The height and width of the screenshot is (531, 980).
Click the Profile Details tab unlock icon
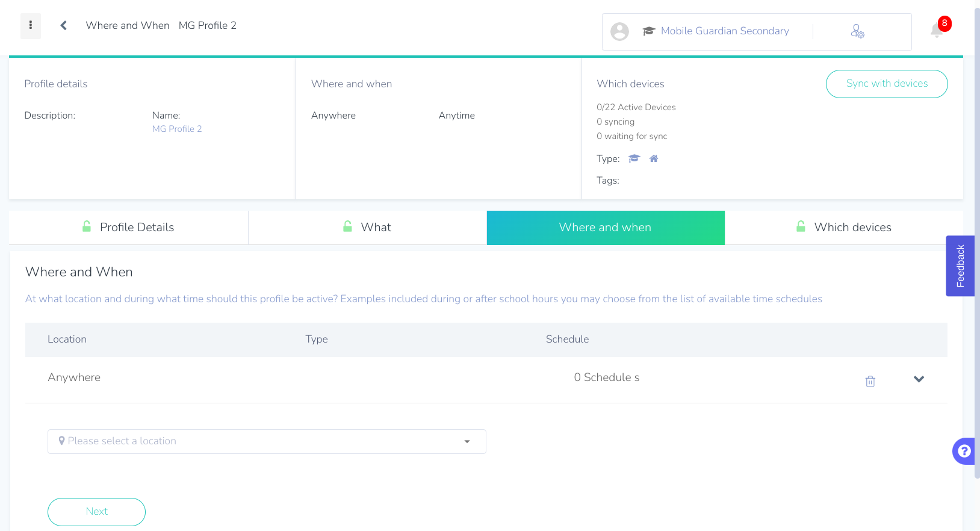(87, 226)
